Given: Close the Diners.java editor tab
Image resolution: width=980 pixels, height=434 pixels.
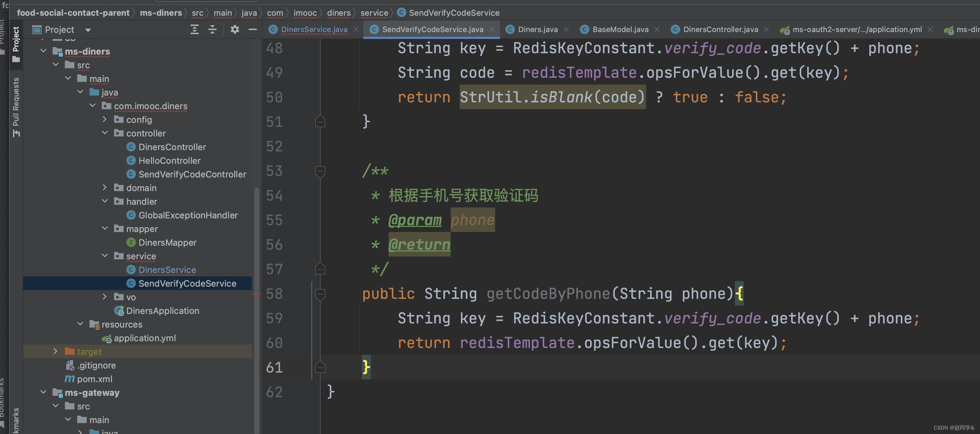Looking at the screenshot, I should coord(566,30).
